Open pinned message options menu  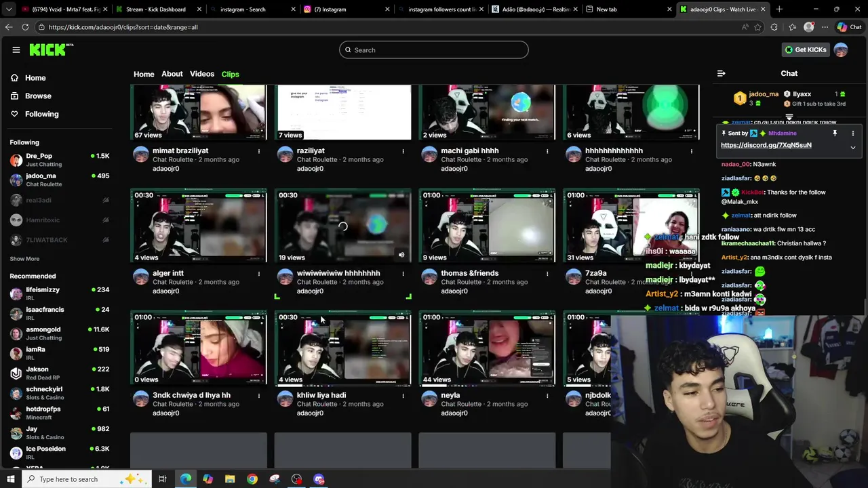853,134
